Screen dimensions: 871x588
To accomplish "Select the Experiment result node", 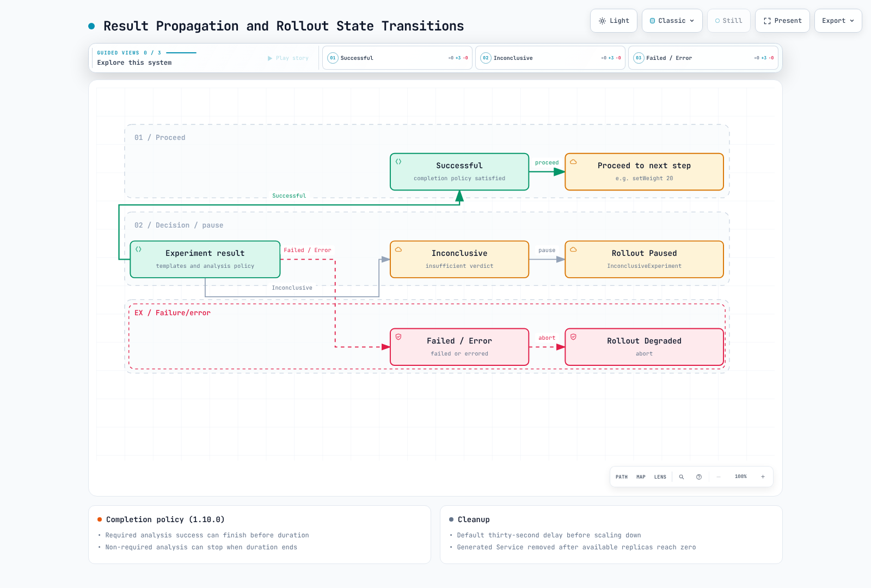I will 205,260.
